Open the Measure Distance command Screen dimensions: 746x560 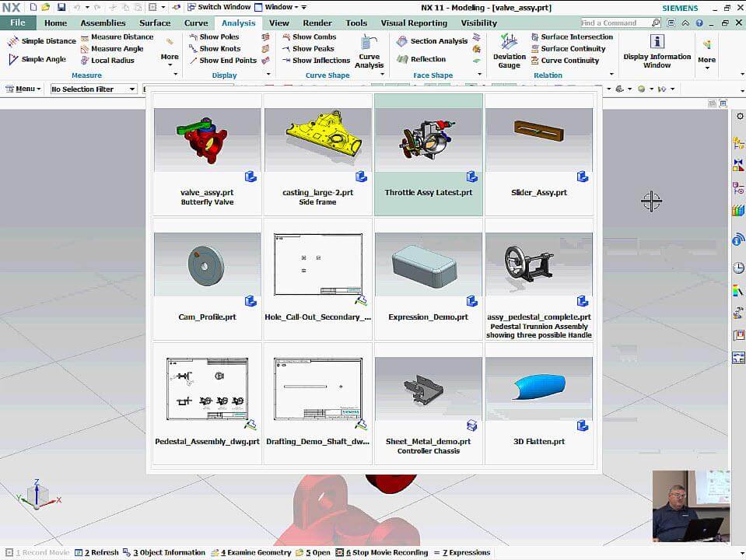pyautogui.click(x=117, y=37)
